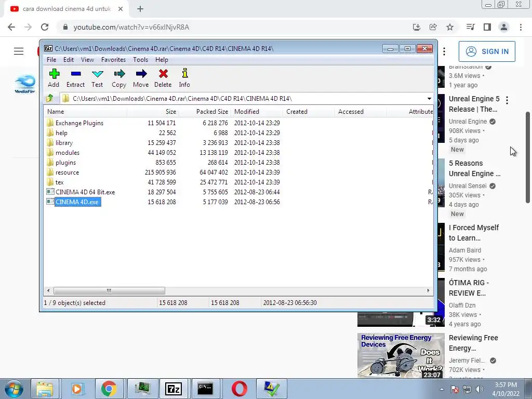Open the Tools menu
Image resolution: width=532 pixels, height=399 pixels.
[140, 60]
